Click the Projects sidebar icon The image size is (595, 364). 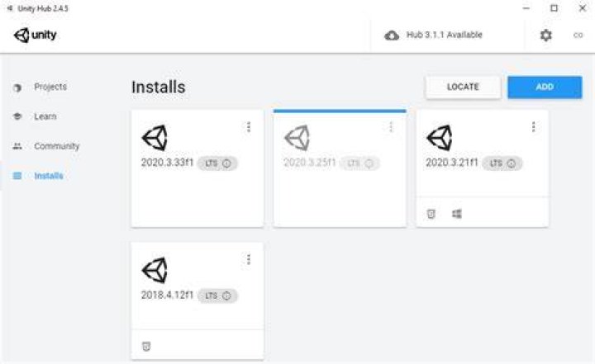pos(17,87)
